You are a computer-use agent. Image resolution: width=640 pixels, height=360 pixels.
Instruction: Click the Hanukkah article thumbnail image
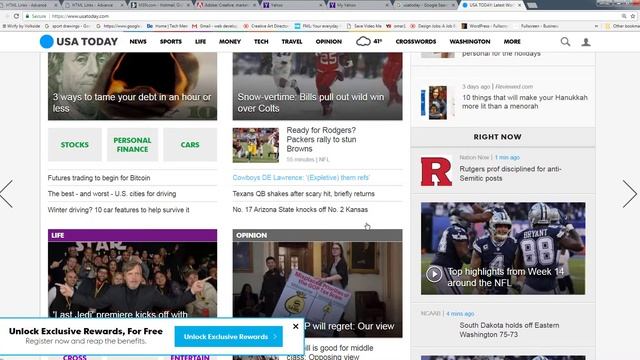[438, 102]
